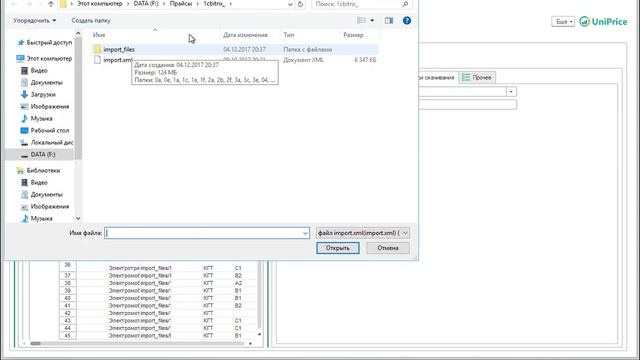Select row number 45 in the table
The height and width of the screenshot is (360, 640).
[67, 336]
